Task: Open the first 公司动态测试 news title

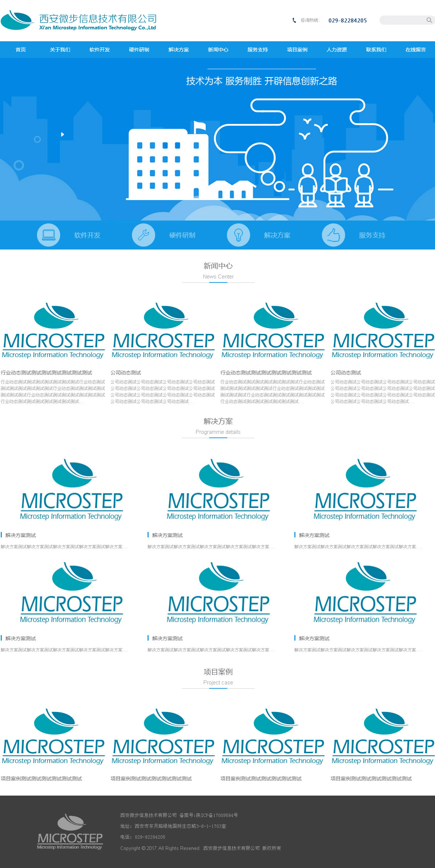Action: pos(126,373)
